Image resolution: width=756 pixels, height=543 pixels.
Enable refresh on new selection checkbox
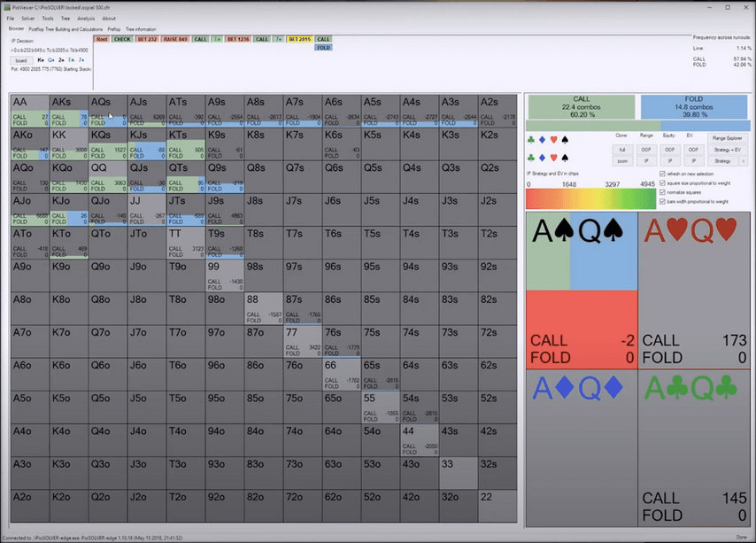click(662, 174)
